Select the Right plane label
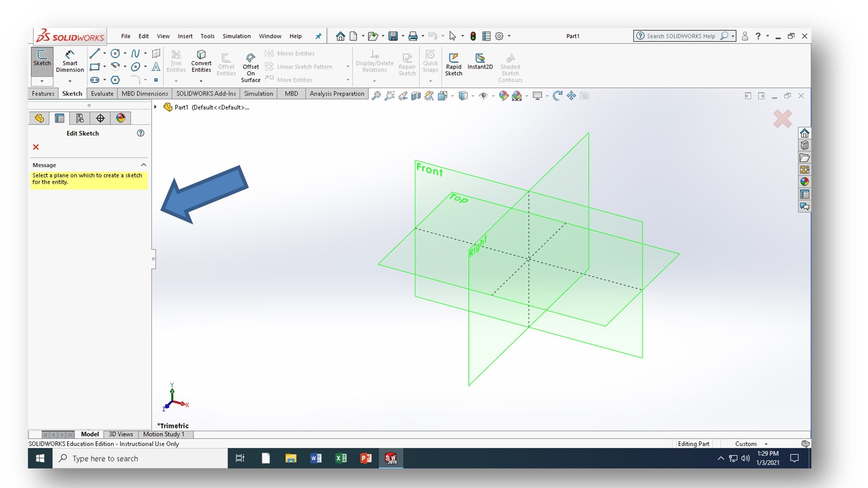Viewport: 868px width, 488px height. click(478, 246)
